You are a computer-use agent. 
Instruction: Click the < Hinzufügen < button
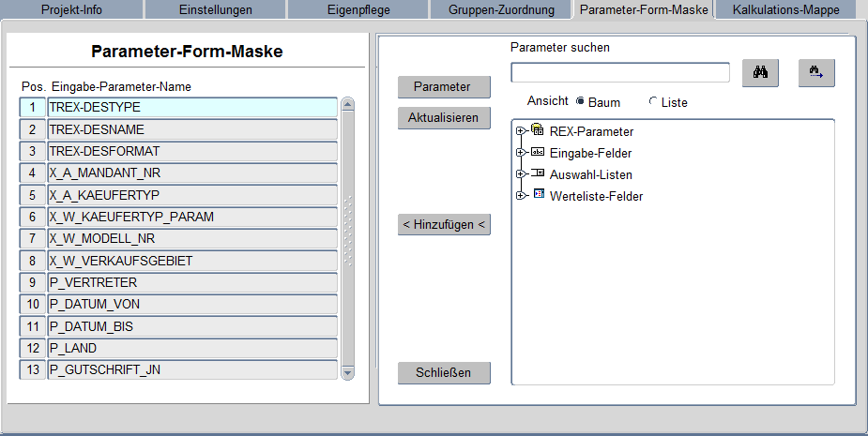(444, 225)
